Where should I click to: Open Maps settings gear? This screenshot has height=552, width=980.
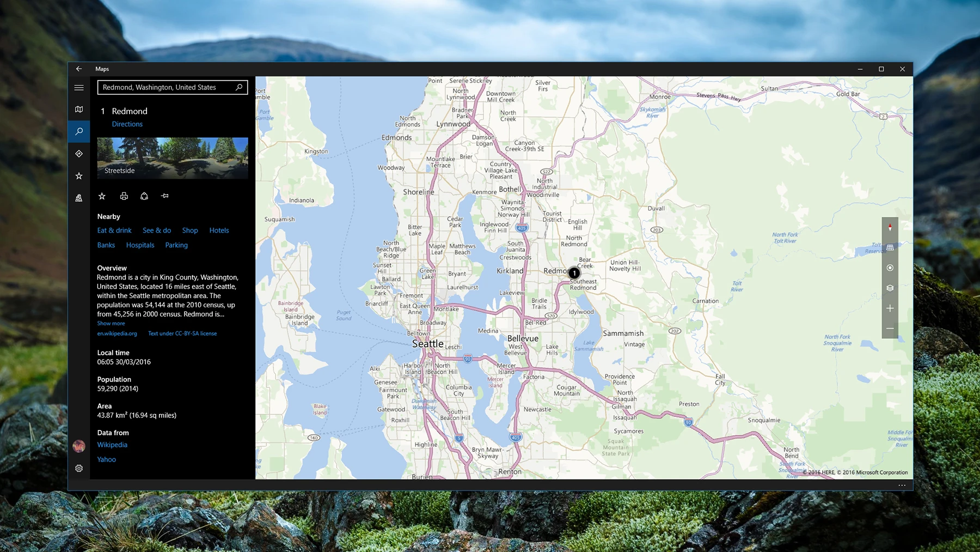(79, 468)
